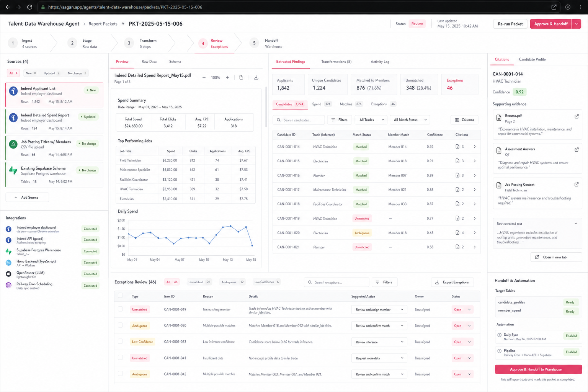The image size is (588, 392).
Task: Click Open in new tab button
Action: [556, 257]
